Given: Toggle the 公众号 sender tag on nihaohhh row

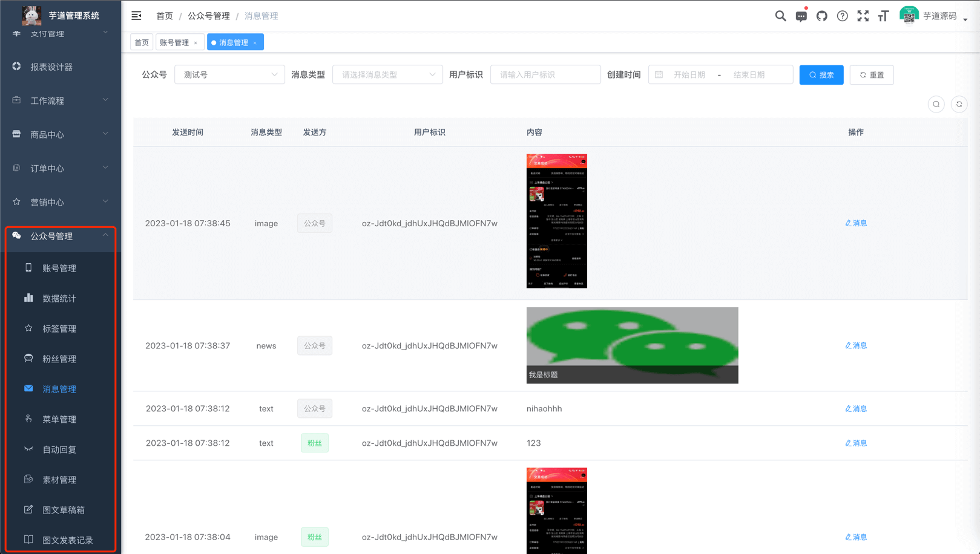Looking at the screenshot, I should coord(315,408).
